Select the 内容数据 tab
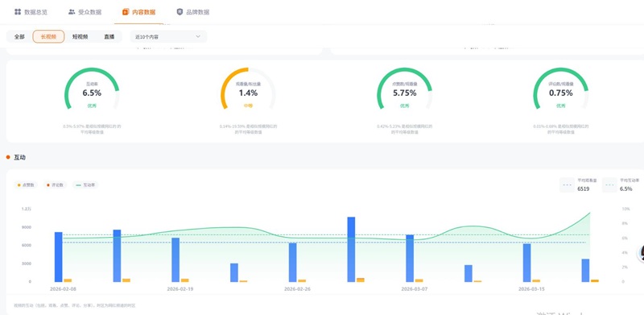 138,12
